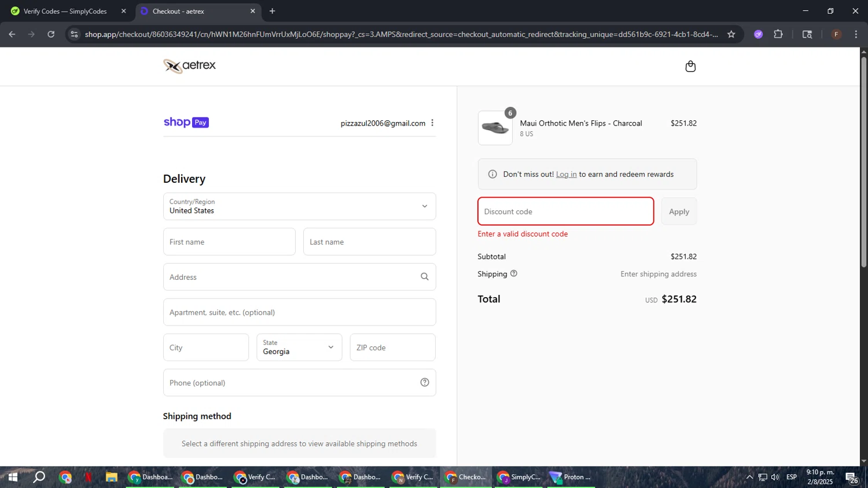Click the First name field
The height and width of the screenshot is (488, 868).
(x=229, y=242)
